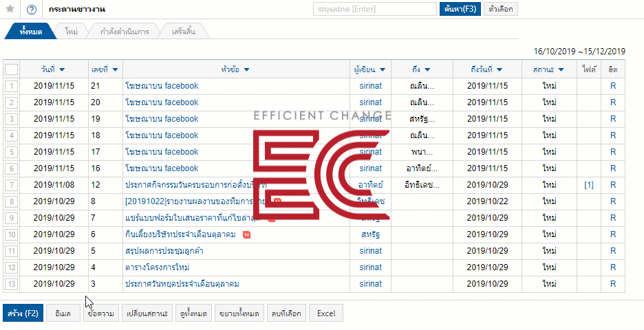Click the ดูทั้งหมด button
Screen dimensions: 644x330
tap(193, 313)
